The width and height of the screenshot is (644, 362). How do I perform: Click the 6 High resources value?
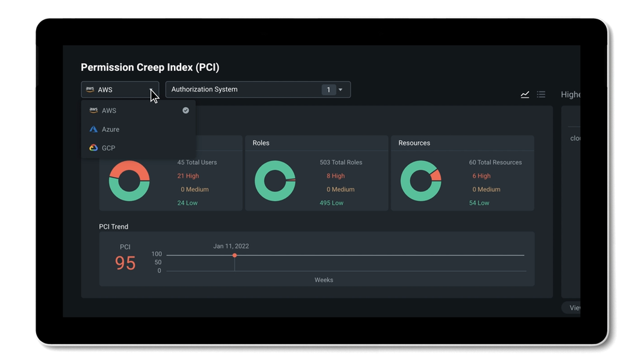[x=482, y=176]
